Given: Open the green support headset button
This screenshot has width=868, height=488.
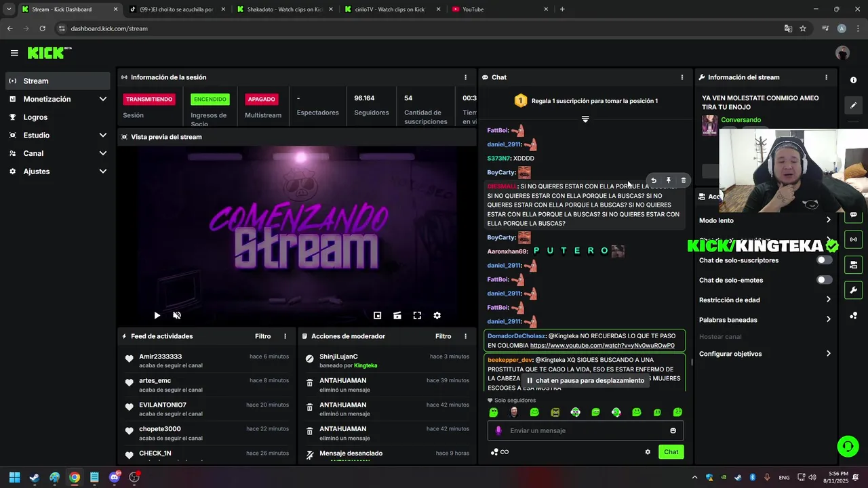Looking at the screenshot, I should pos(848,446).
